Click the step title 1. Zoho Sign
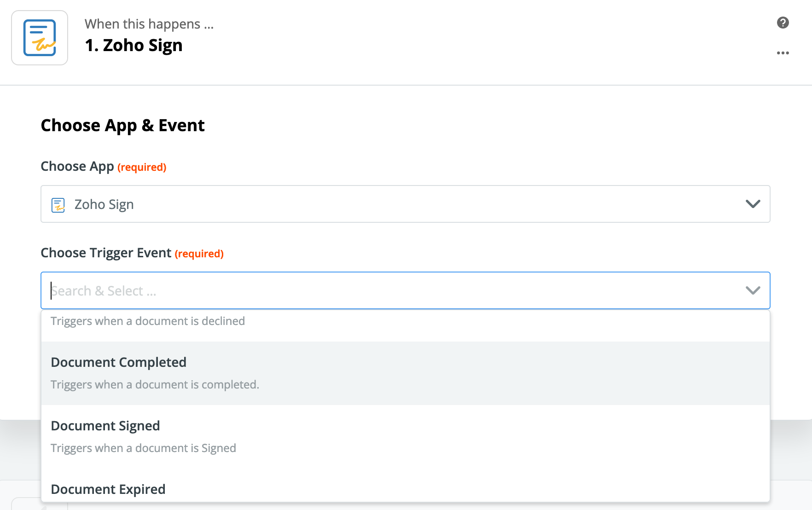 [133, 45]
